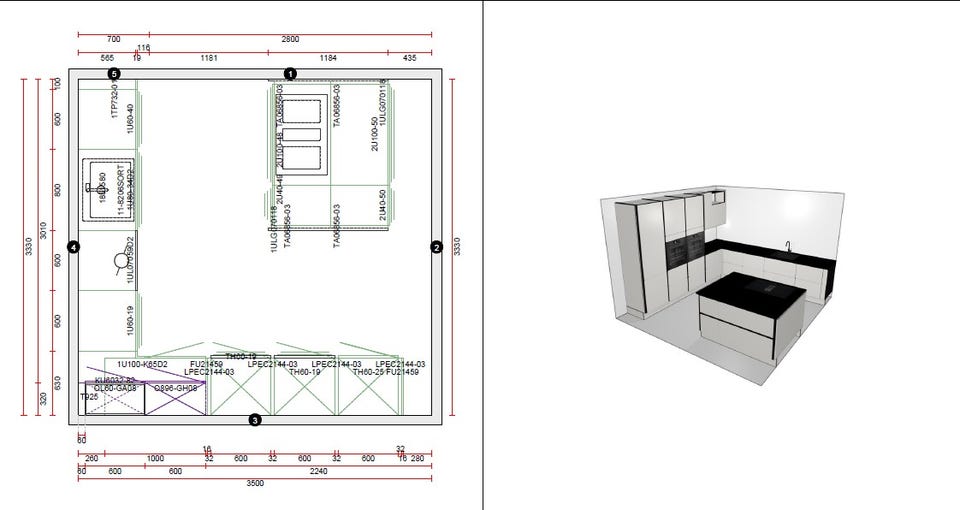This screenshot has width=960, height=510.
Task: Click the 3010 vertical dimension label
Action: [x=43, y=231]
